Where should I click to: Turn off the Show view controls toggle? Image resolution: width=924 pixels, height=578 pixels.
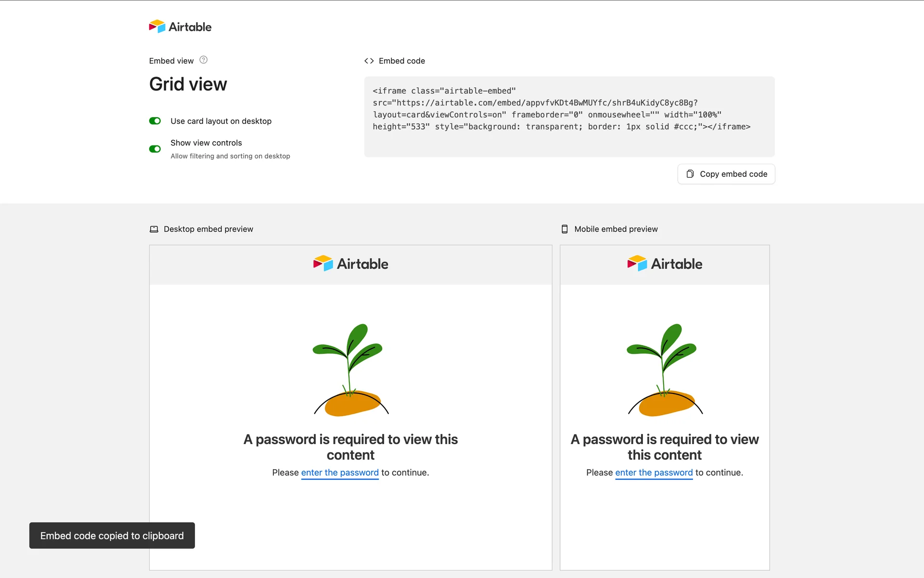155,149
